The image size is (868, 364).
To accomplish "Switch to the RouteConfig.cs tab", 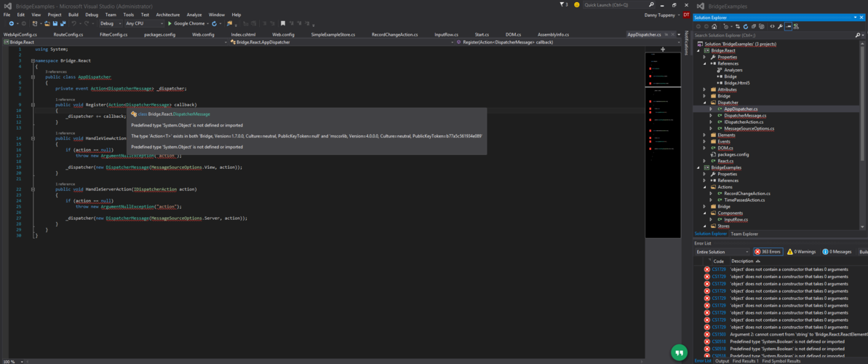I will [x=68, y=34].
